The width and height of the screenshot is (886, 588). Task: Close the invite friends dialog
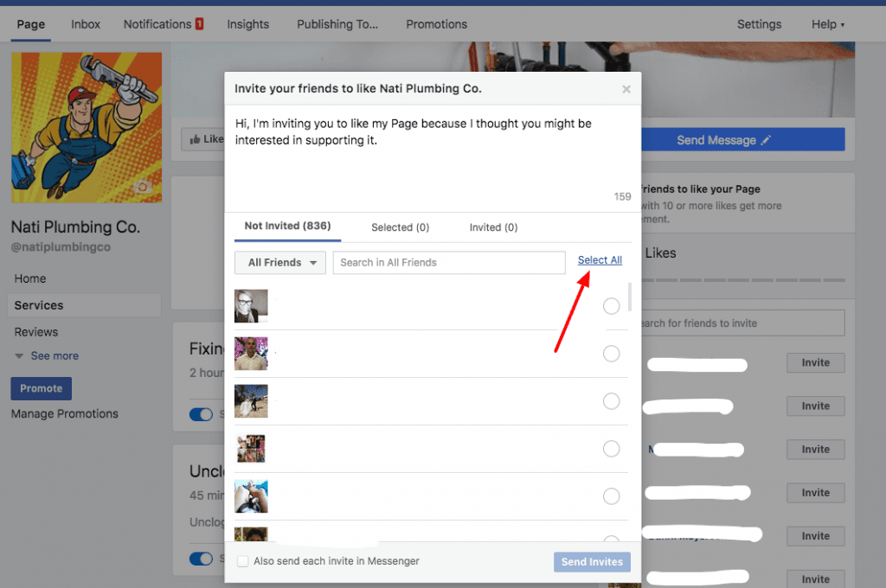[626, 89]
